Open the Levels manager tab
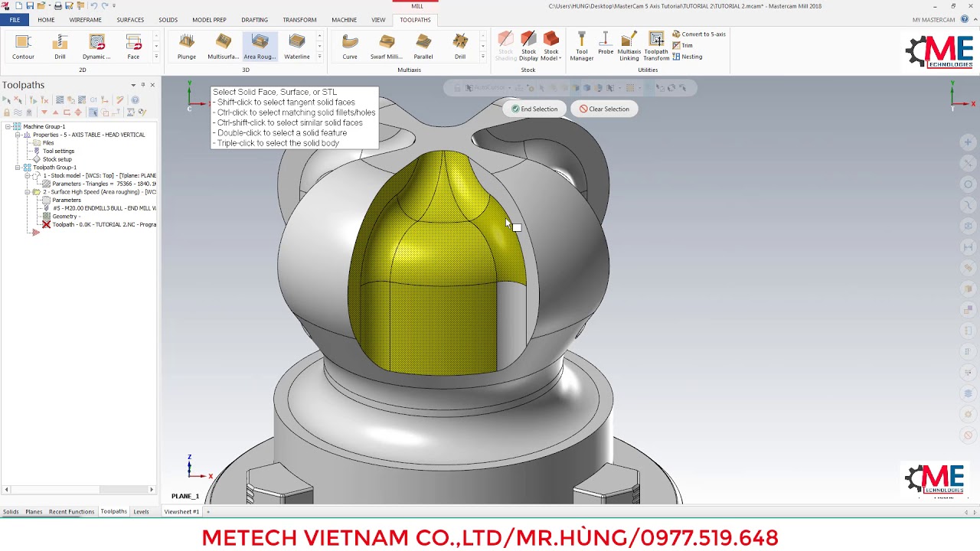Viewport: 980px width, 551px height. pos(141,511)
